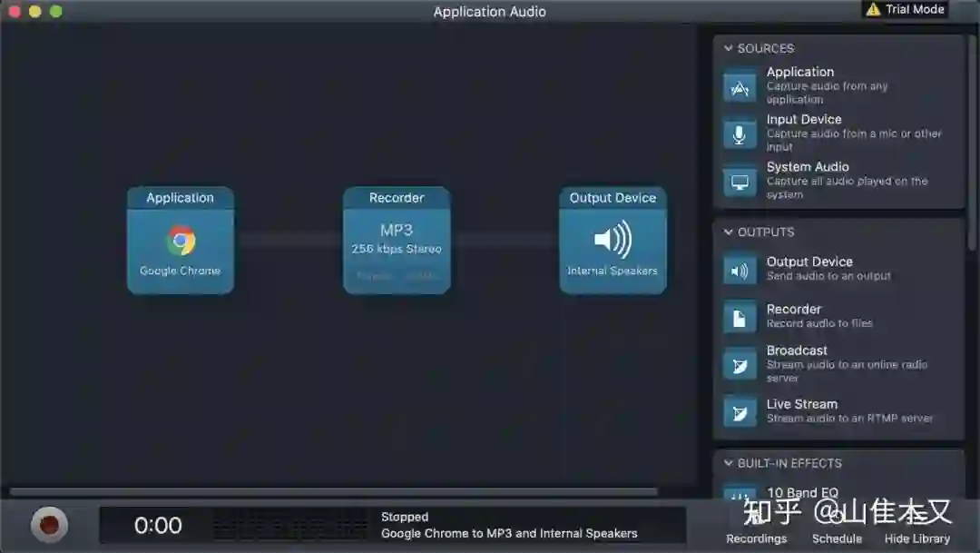Select the Recorder file icon in library
This screenshot has width=980, height=553.
pos(740,318)
